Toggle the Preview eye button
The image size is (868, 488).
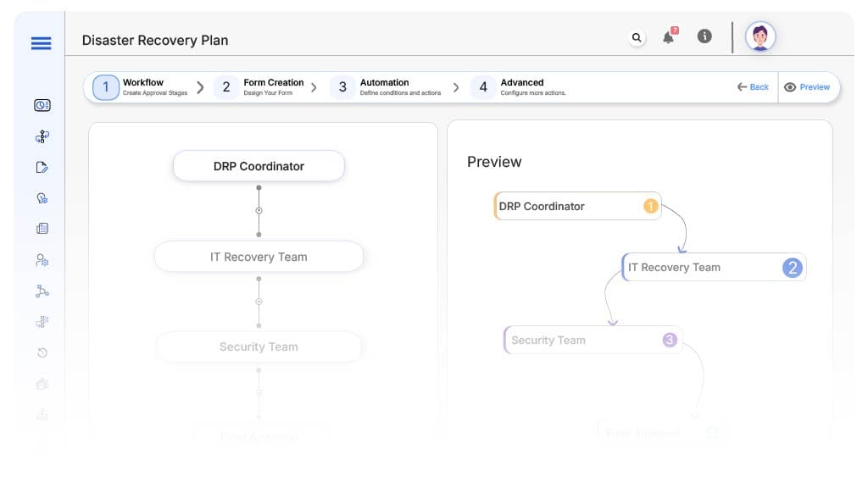click(x=807, y=87)
